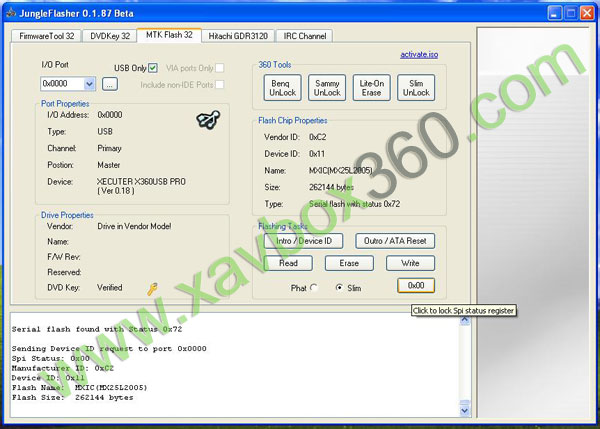Viewport: 600px width, 429px height.
Task: Click log line "Serial flash found with Status 0x72"
Action: [x=97, y=329]
